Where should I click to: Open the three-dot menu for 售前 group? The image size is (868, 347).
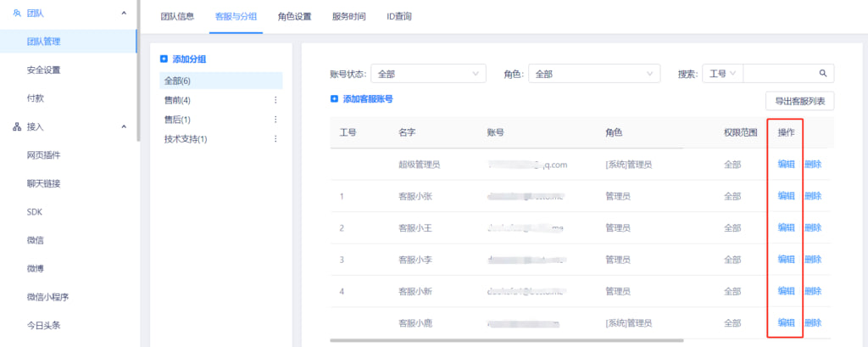pyautogui.click(x=275, y=100)
